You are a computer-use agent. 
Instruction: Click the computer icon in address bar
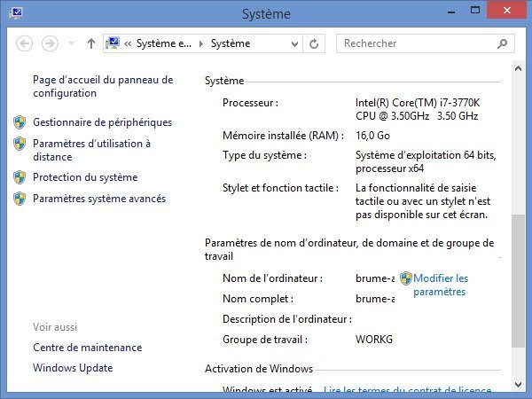click(x=113, y=43)
